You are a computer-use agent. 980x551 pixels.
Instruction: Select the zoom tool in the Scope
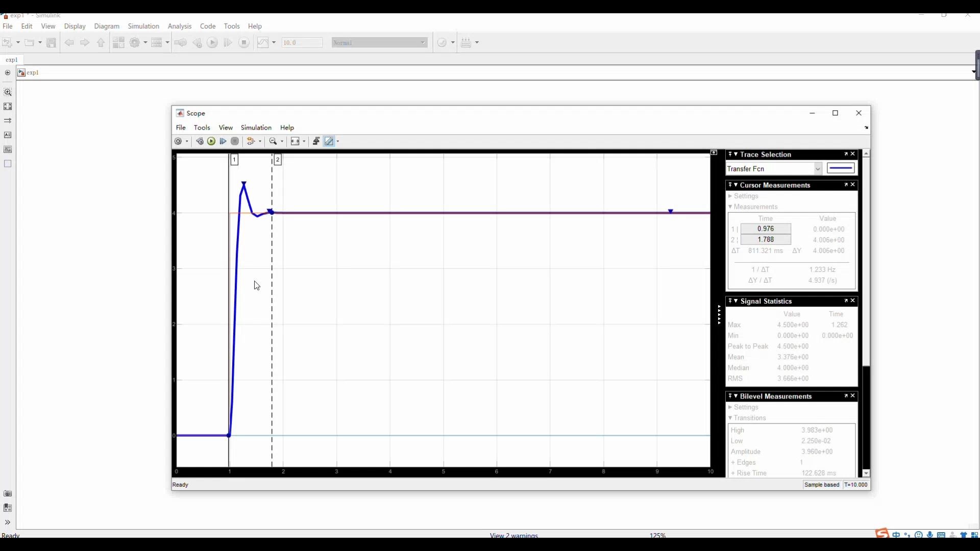click(273, 141)
